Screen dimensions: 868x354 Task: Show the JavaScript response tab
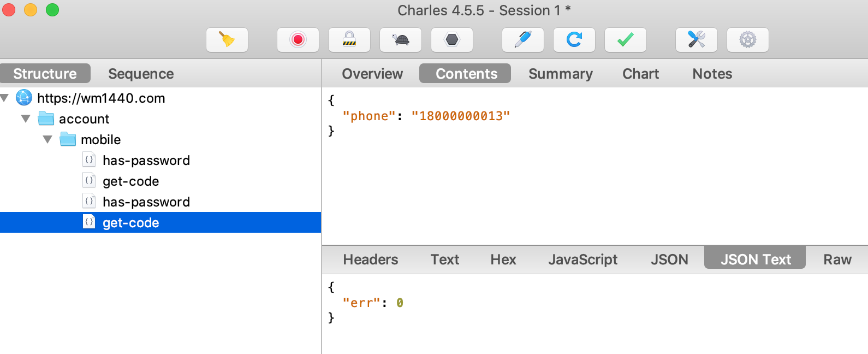click(583, 259)
